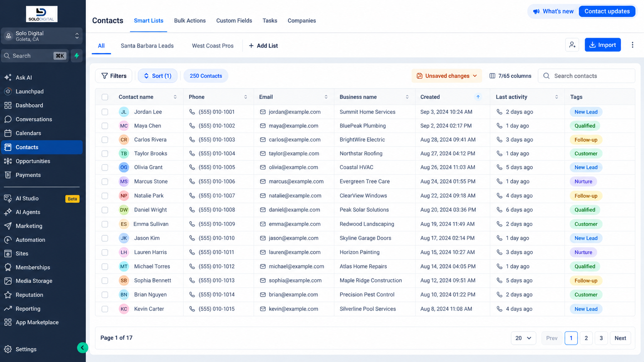This screenshot has width=644, height=362.
Task: Open the add contact person icon
Action: pos(572,45)
